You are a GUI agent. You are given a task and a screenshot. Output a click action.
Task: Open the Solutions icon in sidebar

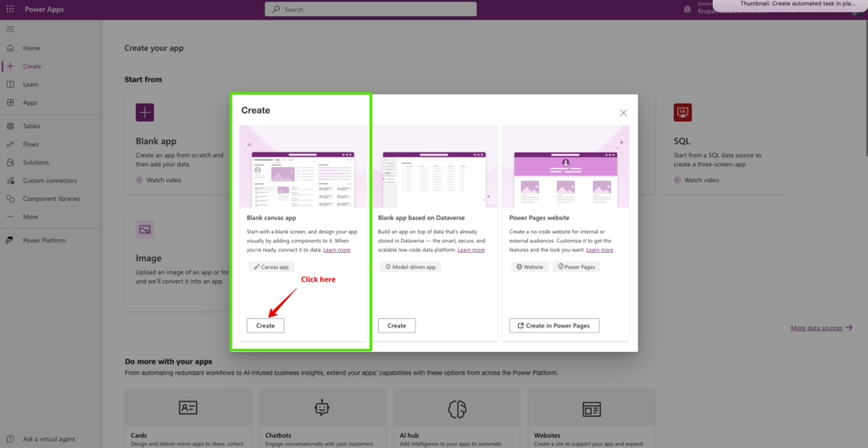click(x=10, y=162)
